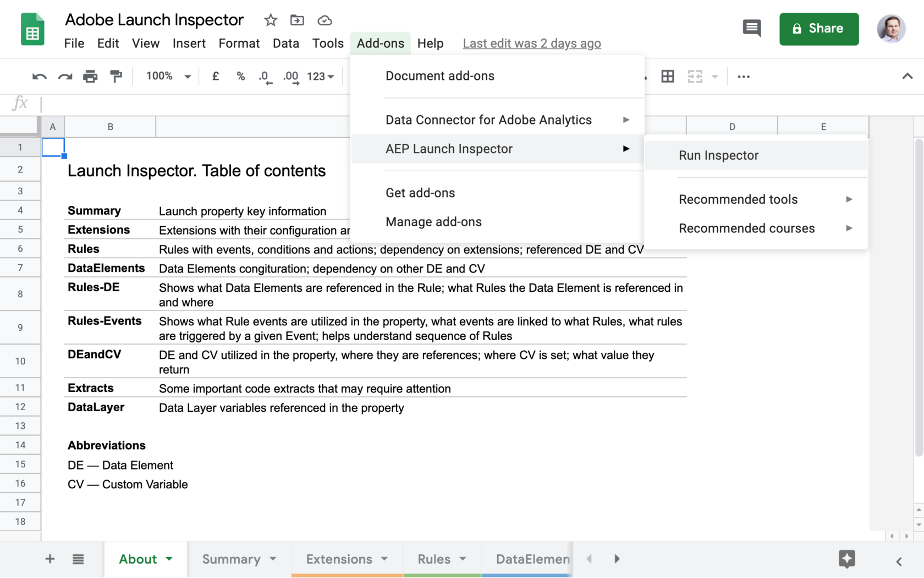The height and width of the screenshot is (578, 924).
Task: Select Run Inspector from the submenu
Action: (x=718, y=155)
